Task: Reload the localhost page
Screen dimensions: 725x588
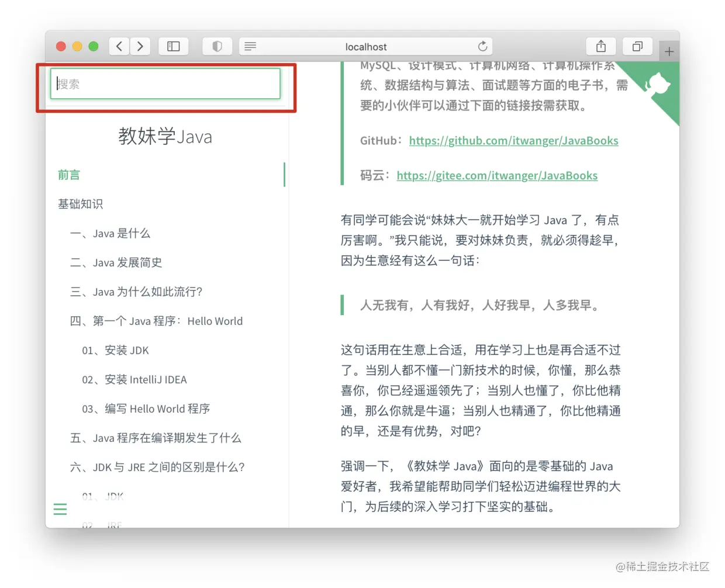Action: tap(482, 46)
